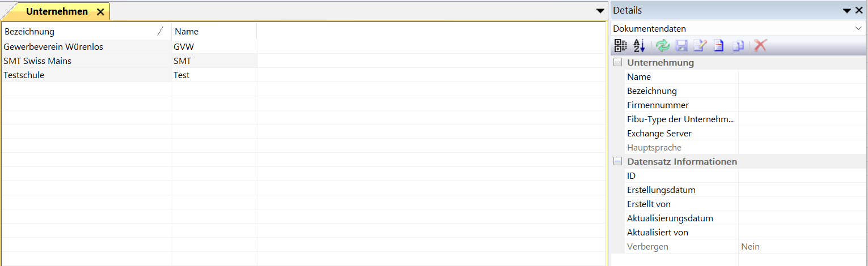Image resolution: width=868 pixels, height=266 pixels.
Task: Sort properties alphabetically with A-Z icon
Action: (x=640, y=46)
